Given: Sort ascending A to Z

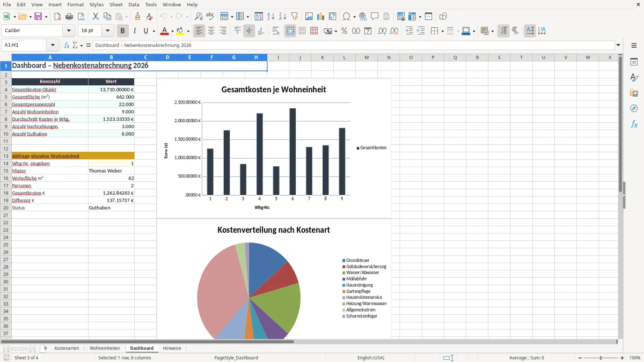Looking at the screenshot, I should [271, 17].
